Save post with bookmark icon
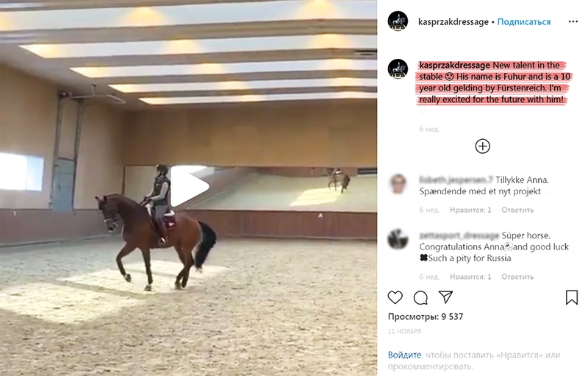This screenshot has height=376, width=588. (x=572, y=297)
